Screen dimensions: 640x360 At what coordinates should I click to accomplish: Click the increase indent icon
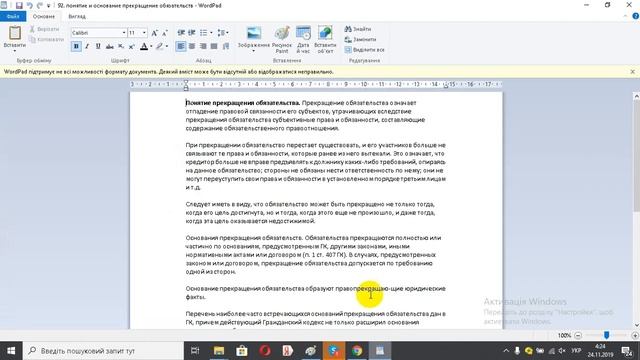(x=191, y=33)
